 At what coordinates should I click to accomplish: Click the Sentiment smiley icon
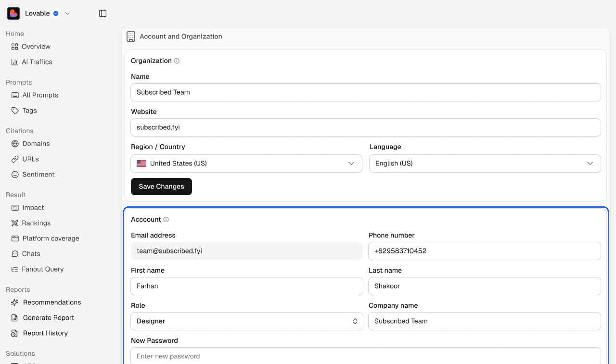15,175
